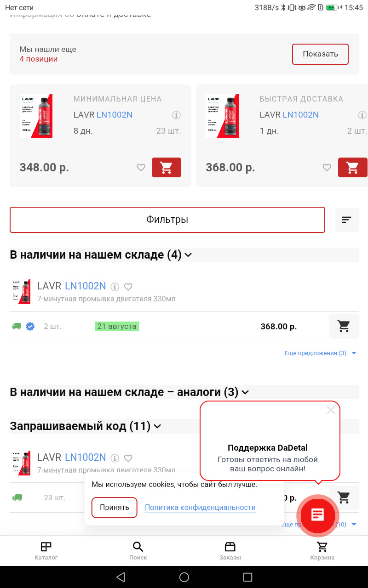Click the Показать button
368x588 pixels.
click(x=320, y=54)
